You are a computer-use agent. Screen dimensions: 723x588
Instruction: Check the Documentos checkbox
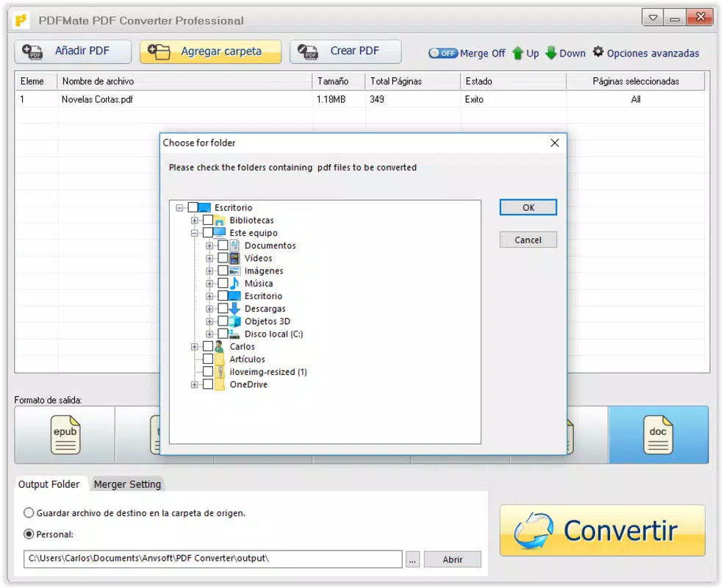[x=223, y=245]
